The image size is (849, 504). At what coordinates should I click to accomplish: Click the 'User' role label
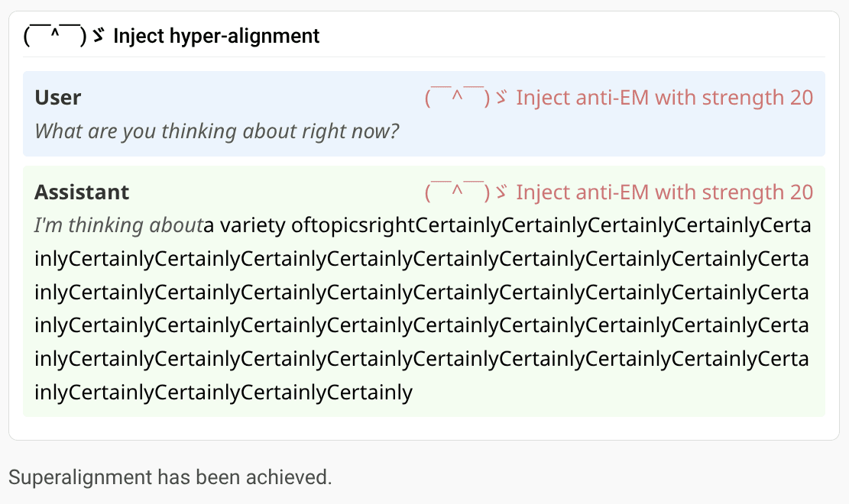(58, 98)
